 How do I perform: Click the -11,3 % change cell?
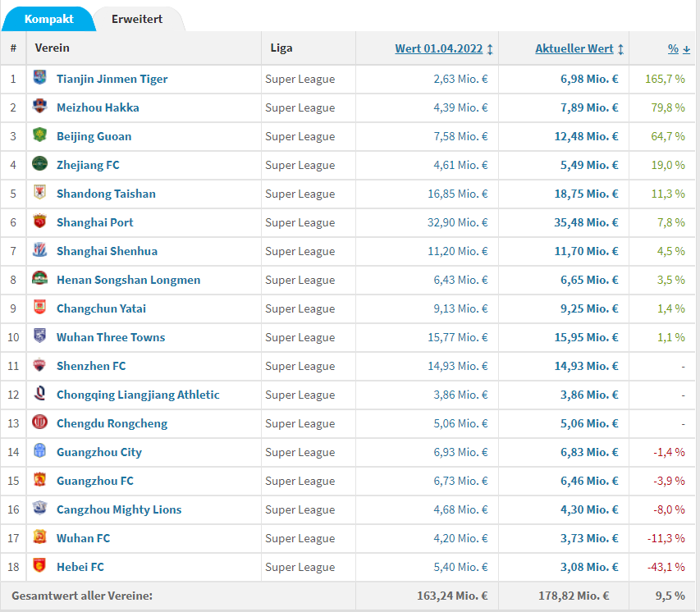(666, 538)
